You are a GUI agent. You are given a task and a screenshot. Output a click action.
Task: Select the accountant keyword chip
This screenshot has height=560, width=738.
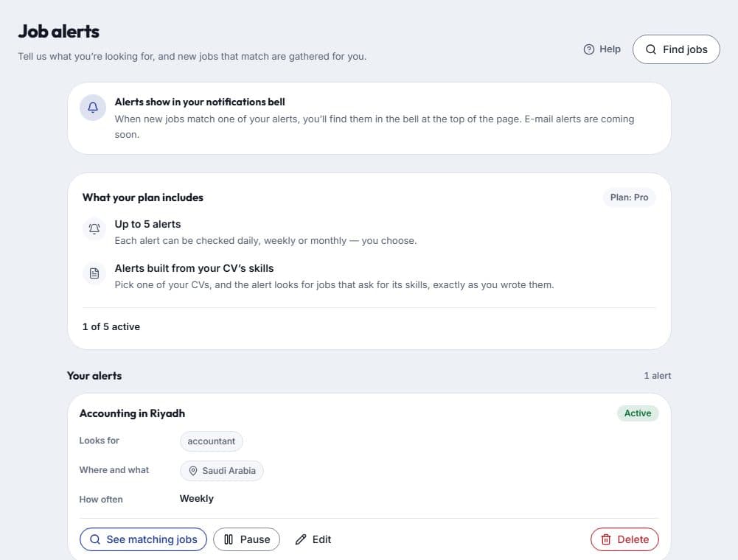(212, 441)
